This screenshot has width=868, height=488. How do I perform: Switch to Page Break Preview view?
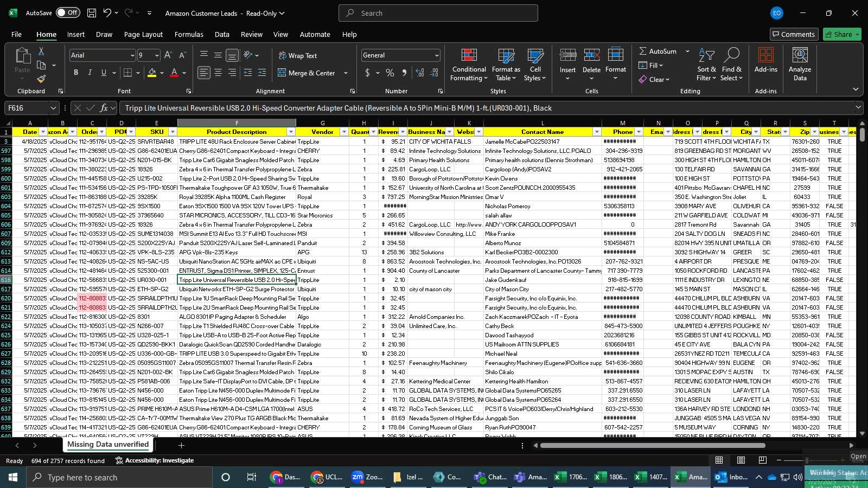[x=762, y=460]
